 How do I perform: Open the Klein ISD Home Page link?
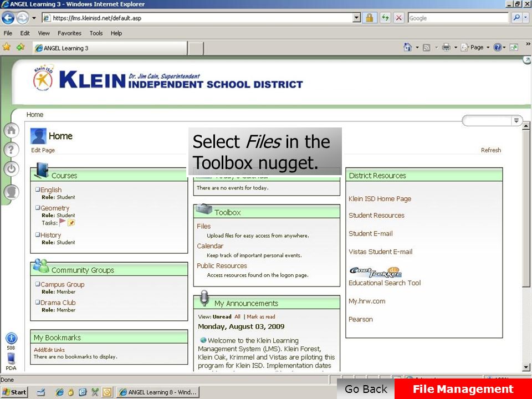(x=380, y=199)
